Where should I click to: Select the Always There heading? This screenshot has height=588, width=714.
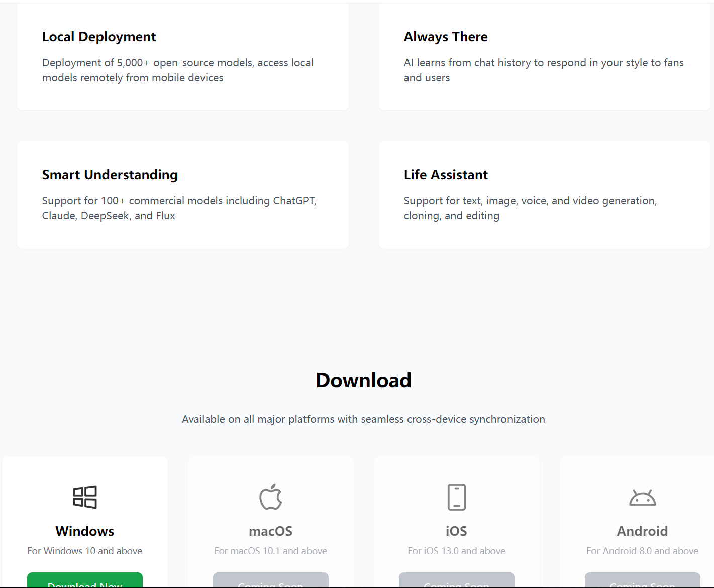tap(446, 37)
